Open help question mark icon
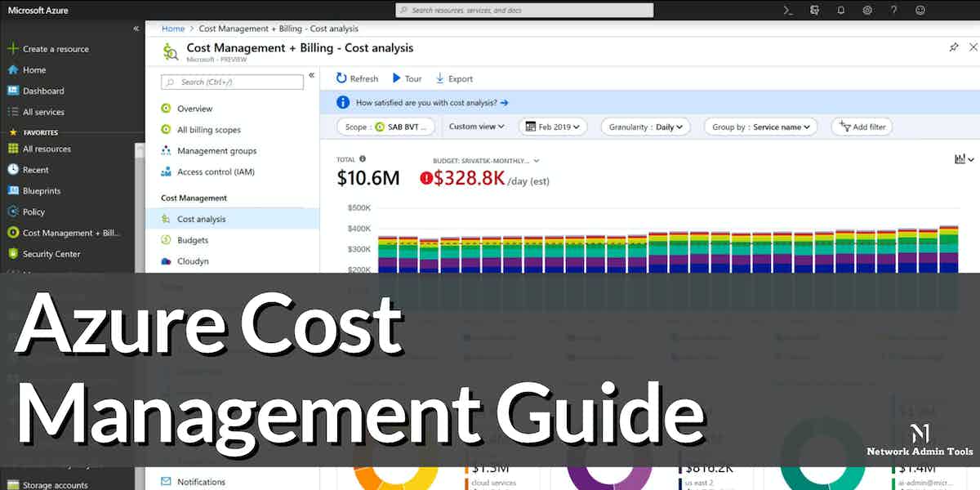 [x=894, y=10]
